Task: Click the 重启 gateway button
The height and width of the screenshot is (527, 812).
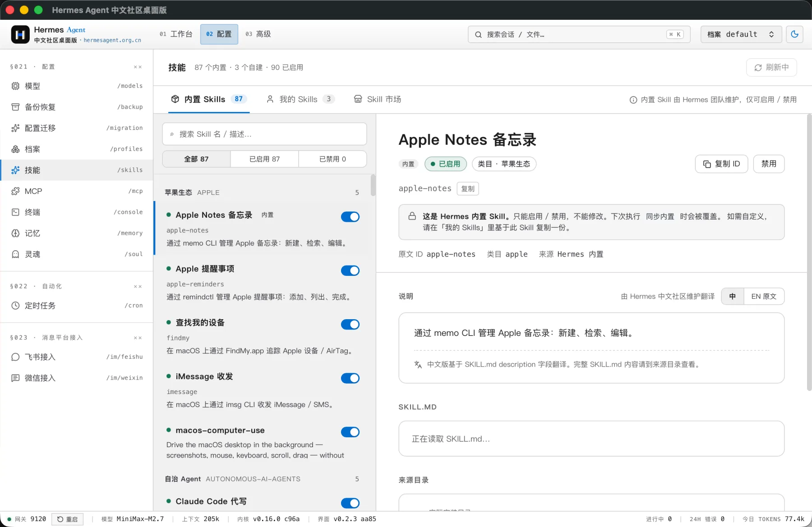Action: pos(68,519)
